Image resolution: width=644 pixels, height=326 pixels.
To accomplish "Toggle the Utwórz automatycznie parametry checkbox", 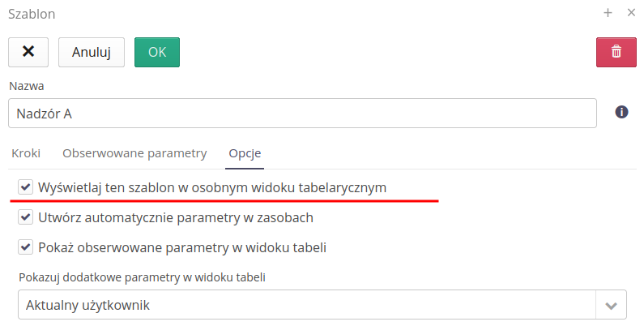I will [x=26, y=217].
